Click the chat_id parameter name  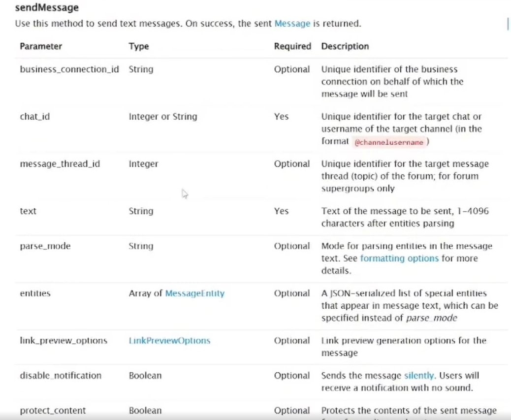pos(34,117)
